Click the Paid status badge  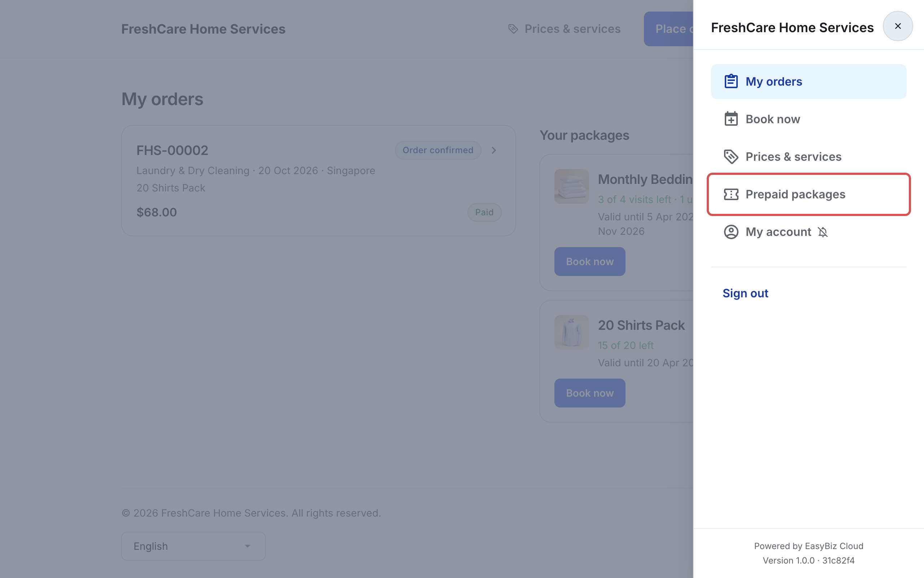(x=484, y=212)
